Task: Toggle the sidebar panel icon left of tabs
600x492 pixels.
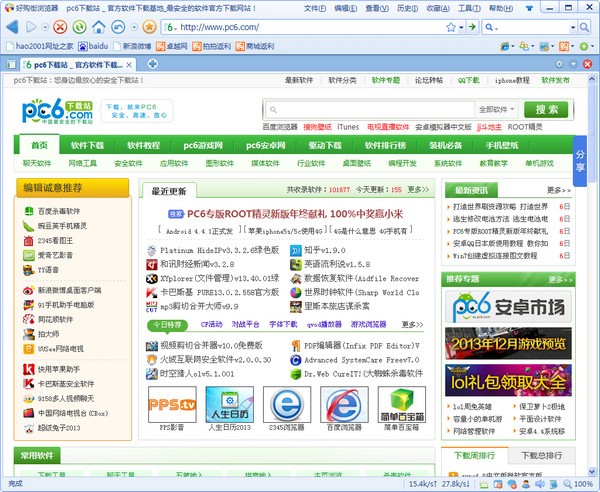Action: coord(11,64)
